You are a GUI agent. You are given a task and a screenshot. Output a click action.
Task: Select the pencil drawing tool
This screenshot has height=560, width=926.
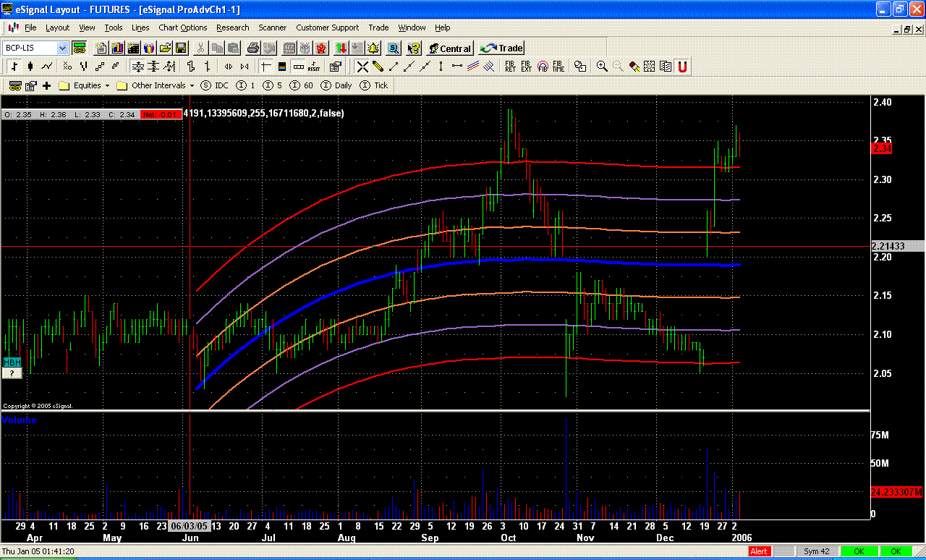click(378, 67)
